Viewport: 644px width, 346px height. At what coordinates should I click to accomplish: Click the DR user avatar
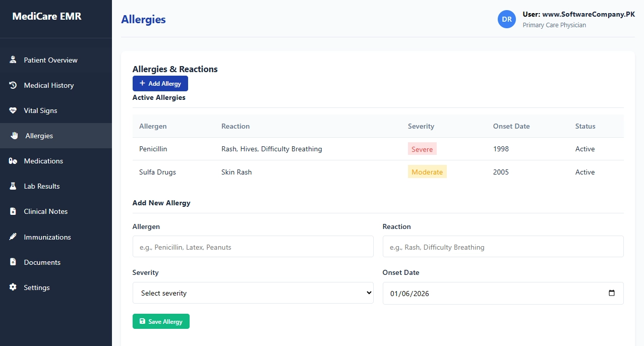tap(507, 19)
